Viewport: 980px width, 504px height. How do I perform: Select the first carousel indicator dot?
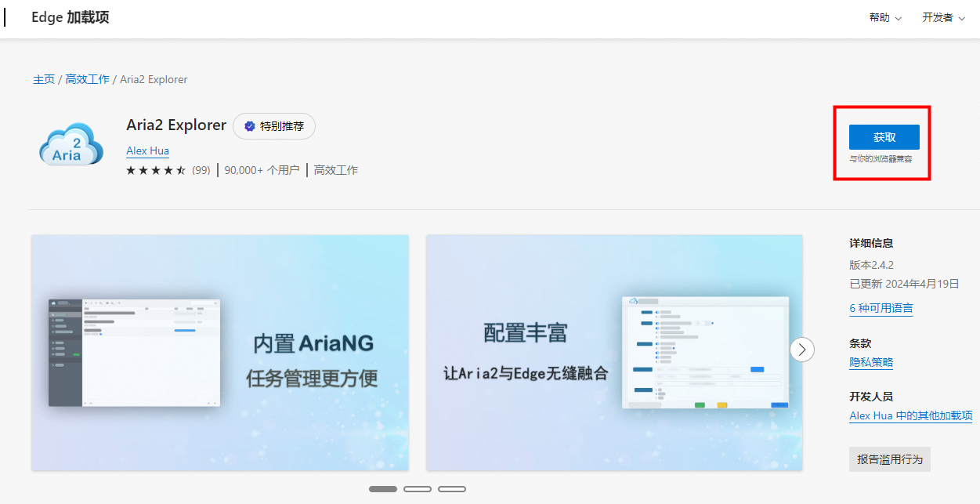point(383,488)
